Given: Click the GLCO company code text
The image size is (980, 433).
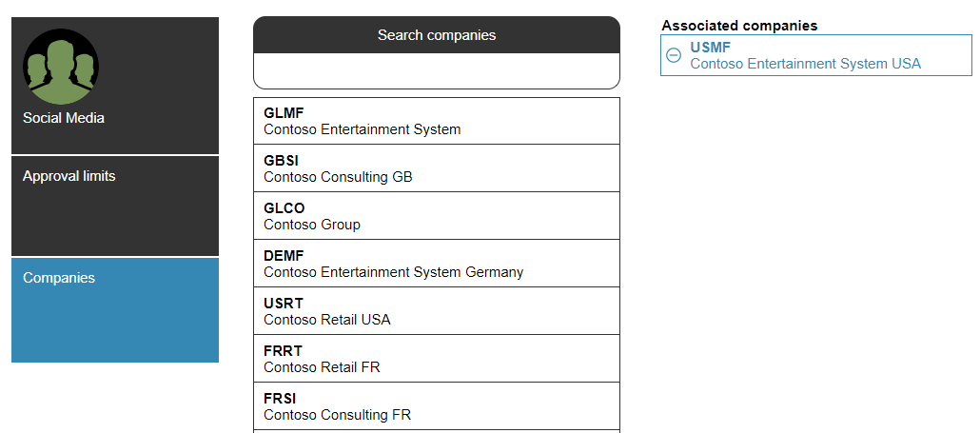Looking at the screenshot, I should 284,208.
